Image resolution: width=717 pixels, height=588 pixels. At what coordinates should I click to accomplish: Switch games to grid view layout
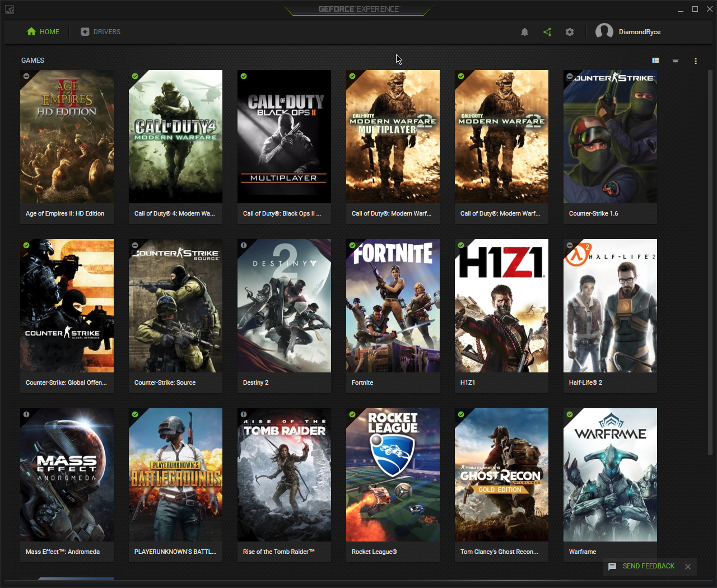pos(655,60)
